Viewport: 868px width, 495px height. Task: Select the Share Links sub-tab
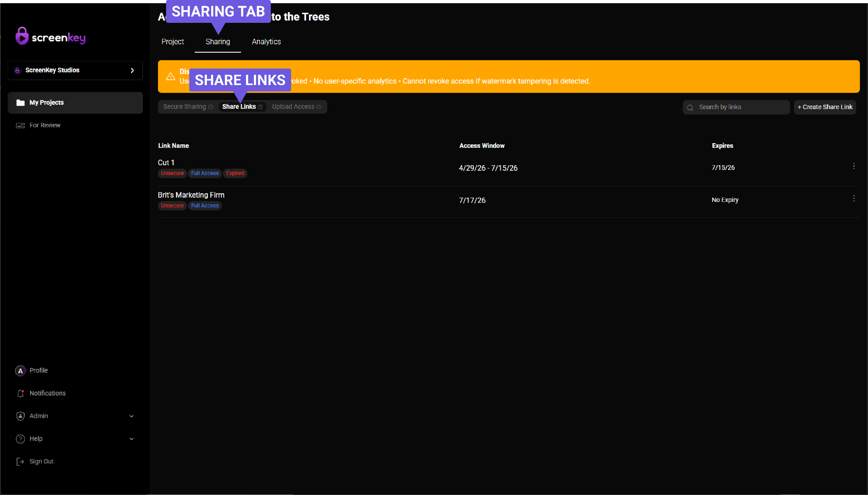pos(242,107)
